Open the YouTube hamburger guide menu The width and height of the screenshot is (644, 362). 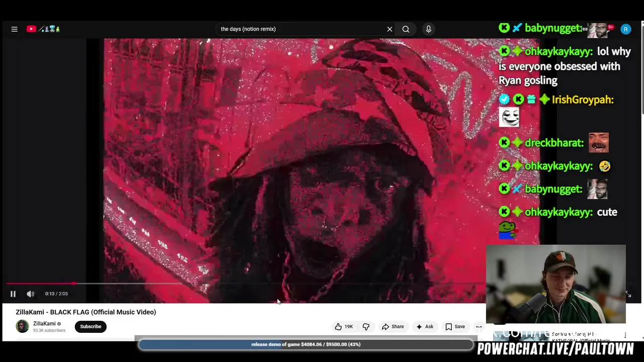tap(14, 29)
